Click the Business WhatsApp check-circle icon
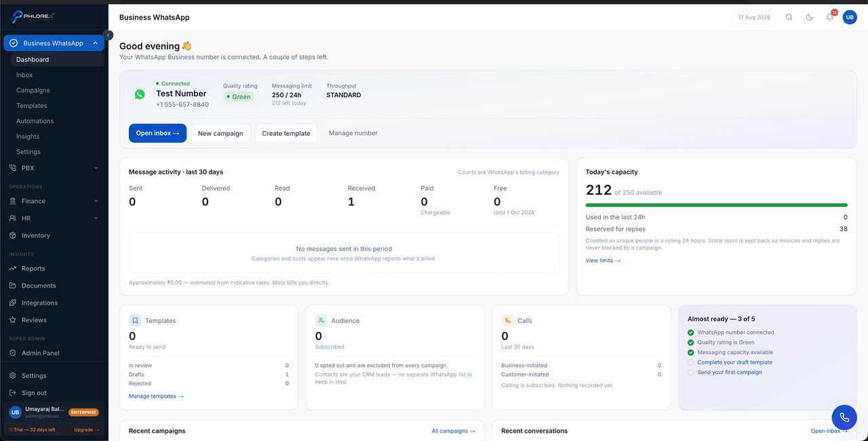Viewport: 868px width, 441px height. [14, 43]
